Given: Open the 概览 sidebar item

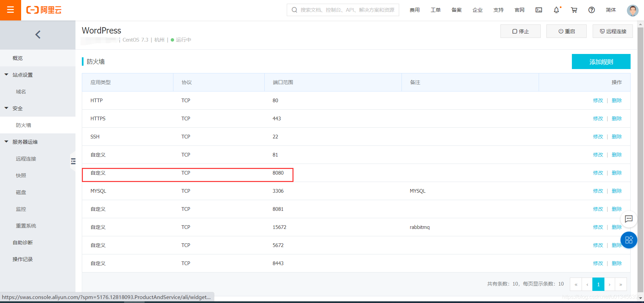Looking at the screenshot, I should 38,58.
